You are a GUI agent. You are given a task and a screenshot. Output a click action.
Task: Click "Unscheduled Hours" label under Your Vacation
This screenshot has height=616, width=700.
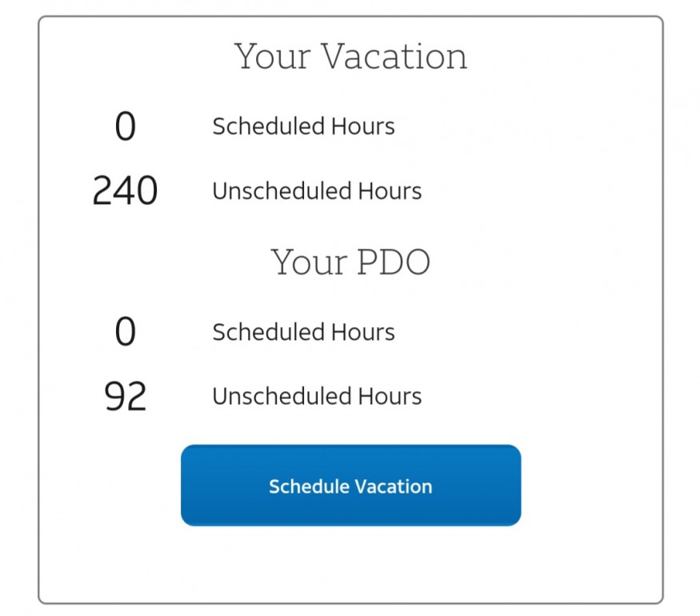317,191
